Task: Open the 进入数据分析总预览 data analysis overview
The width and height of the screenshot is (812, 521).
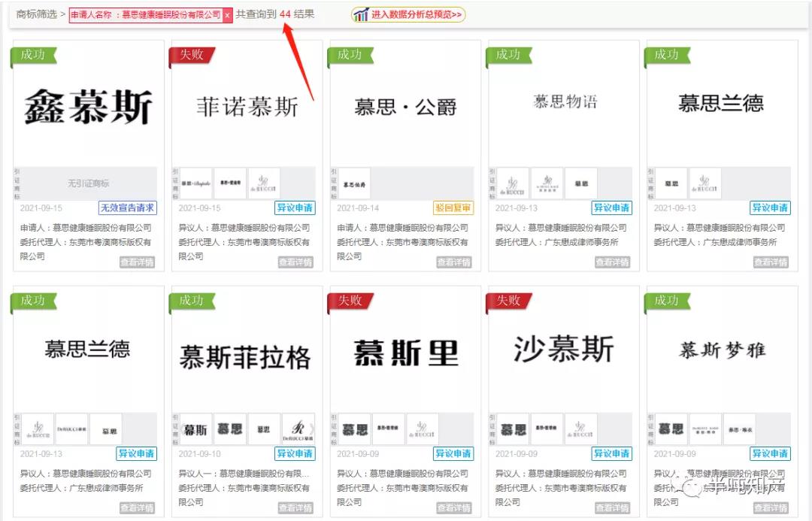Action: (x=408, y=14)
